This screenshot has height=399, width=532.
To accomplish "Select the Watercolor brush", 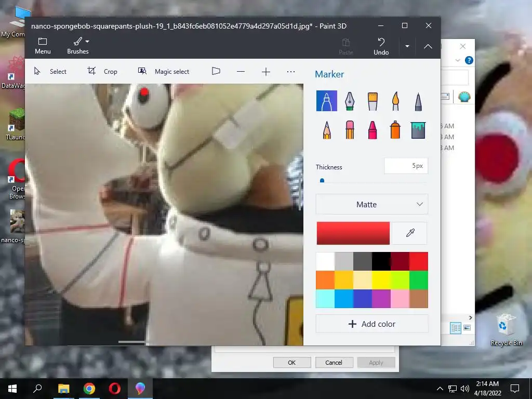I will point(395,101).
